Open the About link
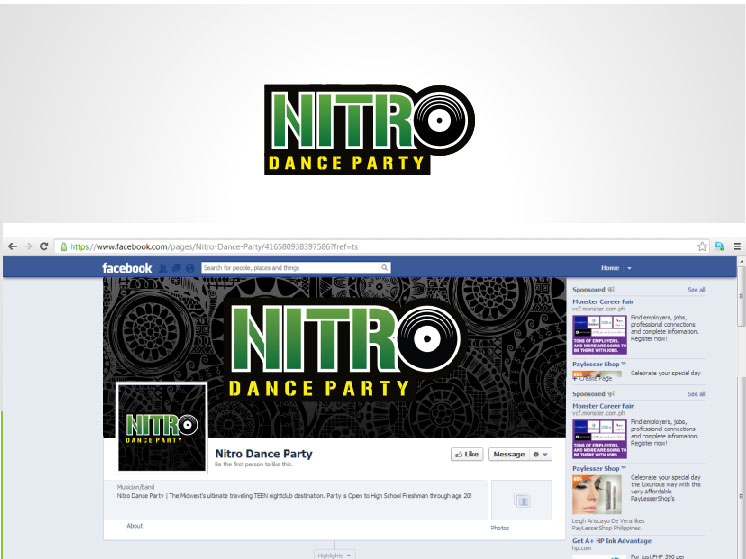Image resolution: width=746 pixels, height=559 pixels. (135, 526)
